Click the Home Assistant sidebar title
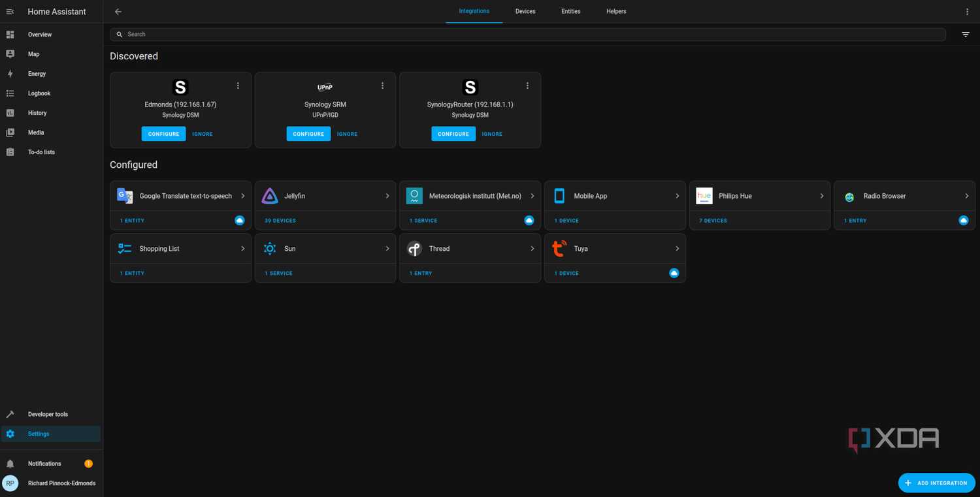Image resolution: width=980 pixels, height=497 pixels. tap(57, 12)
